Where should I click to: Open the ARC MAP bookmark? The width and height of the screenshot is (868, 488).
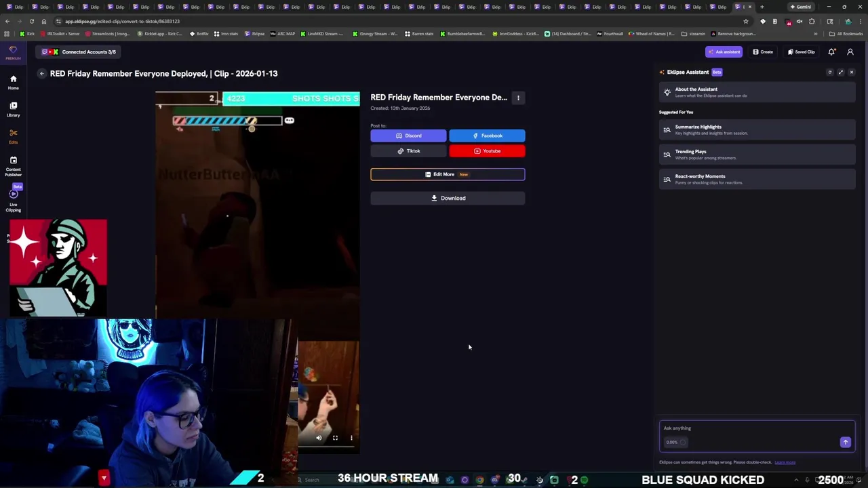coord(283,33)
